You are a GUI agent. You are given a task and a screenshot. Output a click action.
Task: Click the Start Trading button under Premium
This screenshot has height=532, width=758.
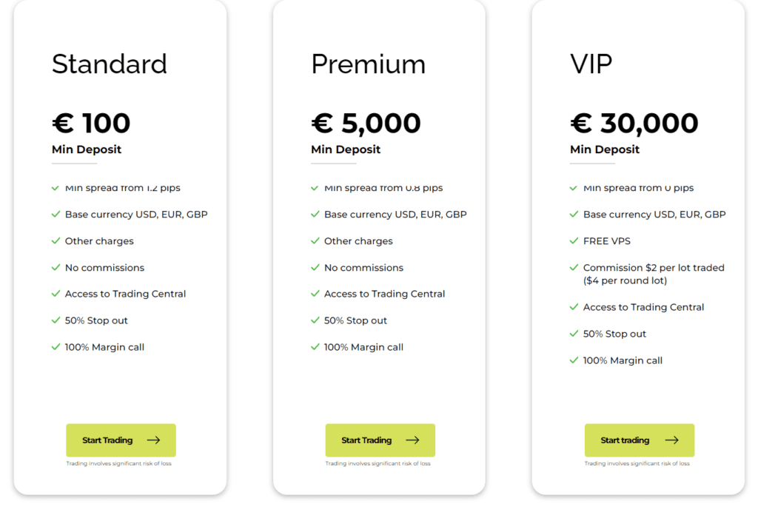click(x=380, y=440)
